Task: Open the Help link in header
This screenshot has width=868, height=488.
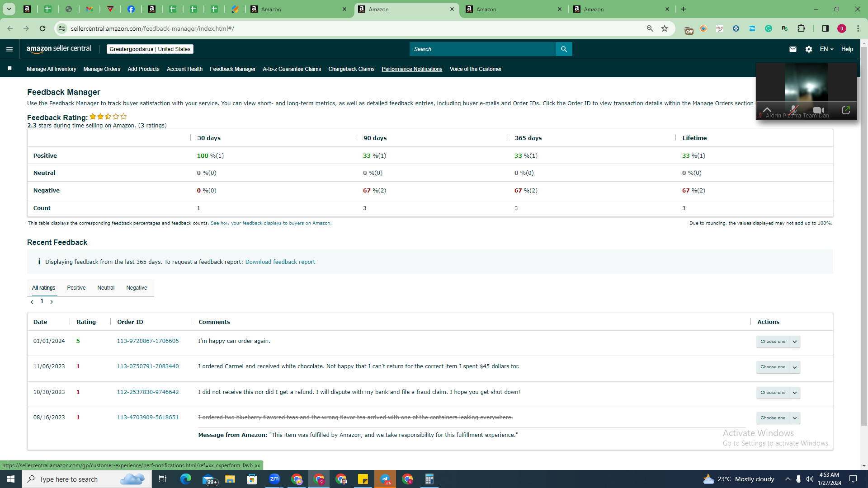Action: [x=847, y=49]
